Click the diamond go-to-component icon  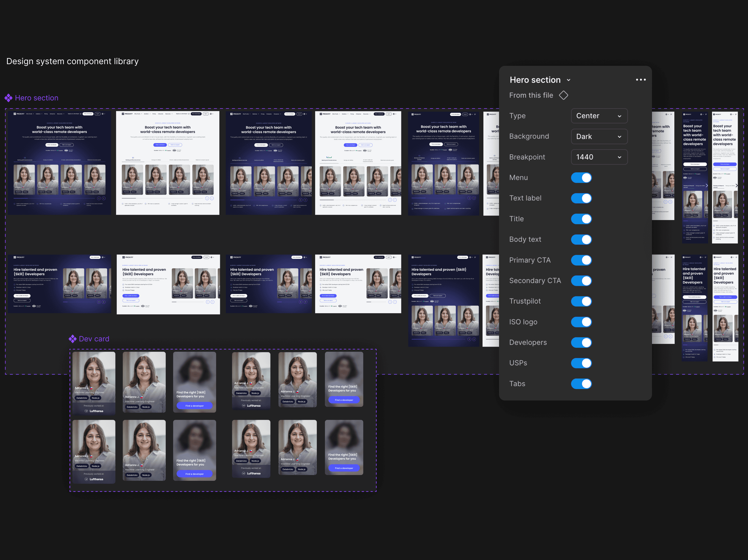tap(563, 95)
